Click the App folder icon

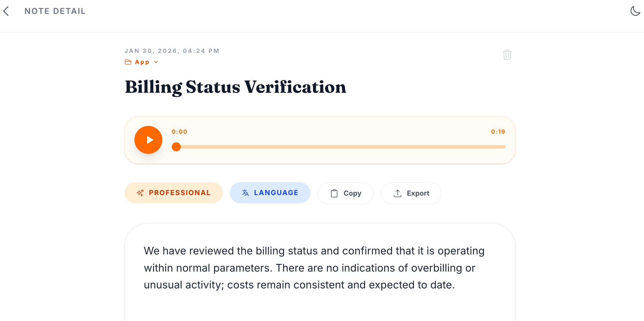pyautogui.click(x=128, y=62)
